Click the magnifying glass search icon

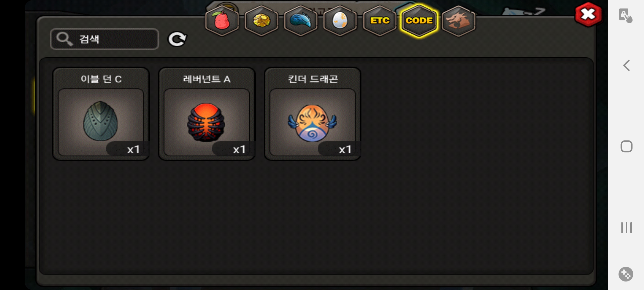[64, 39]
